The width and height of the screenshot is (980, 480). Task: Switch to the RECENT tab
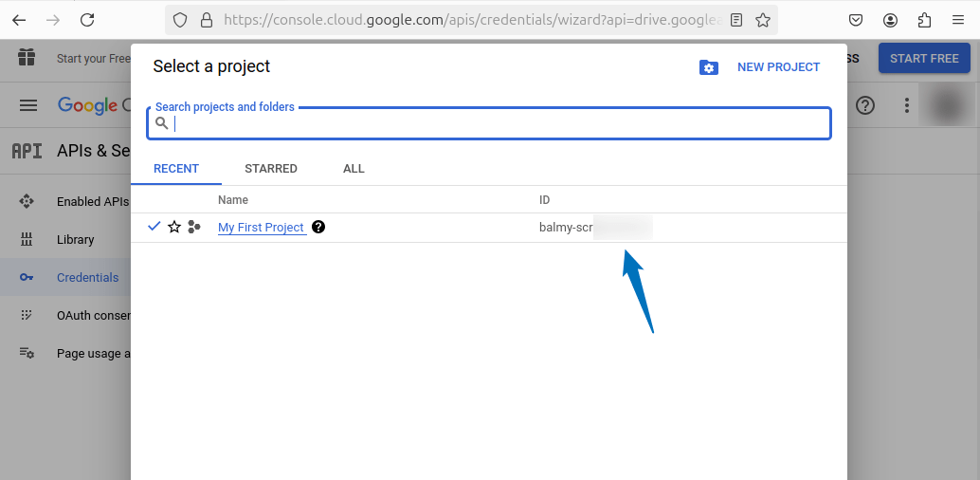coord(176,169)
